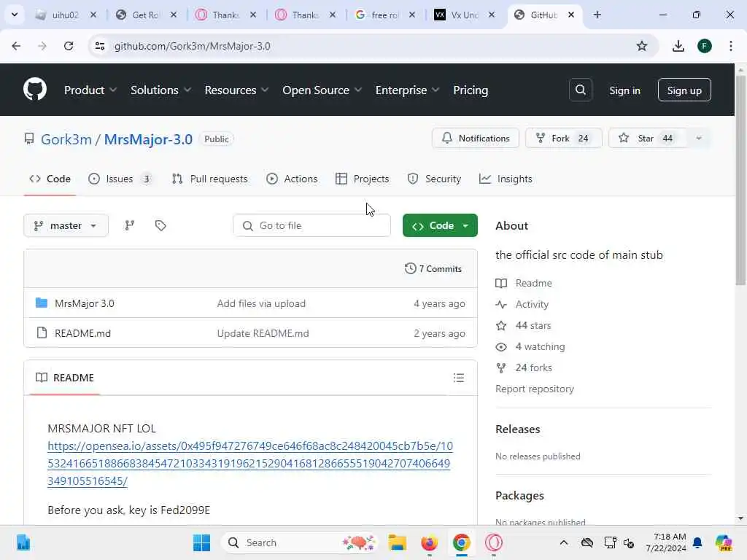Click Report repository
Image resolution: width=747 pixels, height=560 pixels.
click(535, 389)
